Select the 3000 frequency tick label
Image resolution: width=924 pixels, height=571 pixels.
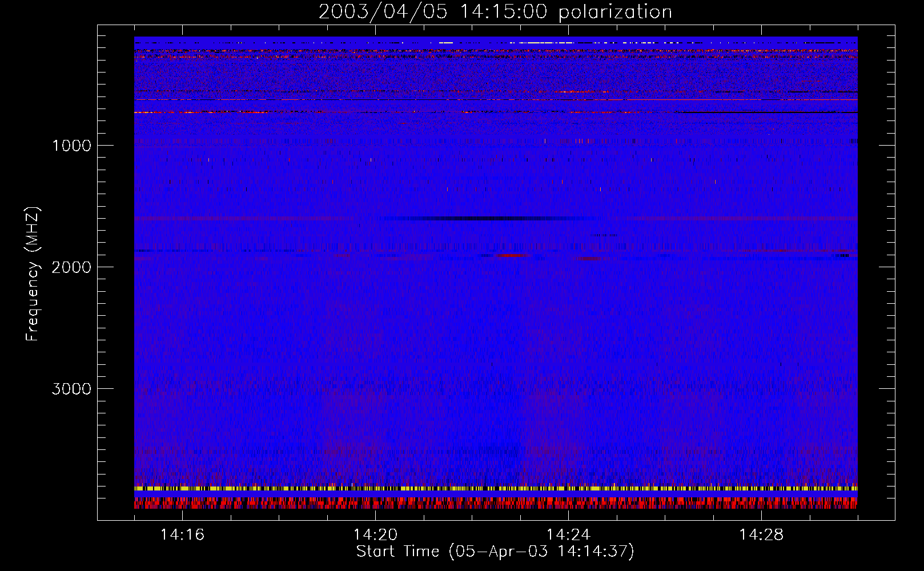click(71, 389)
